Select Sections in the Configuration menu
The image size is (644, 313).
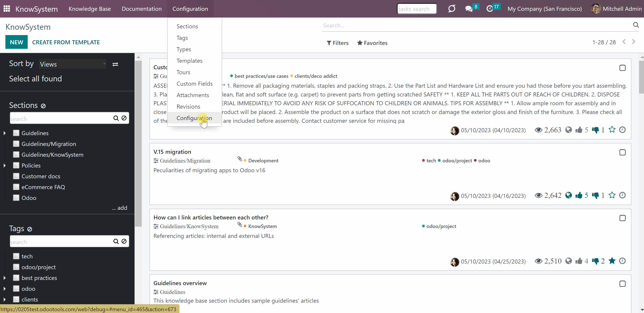click(x=187, y=26)
